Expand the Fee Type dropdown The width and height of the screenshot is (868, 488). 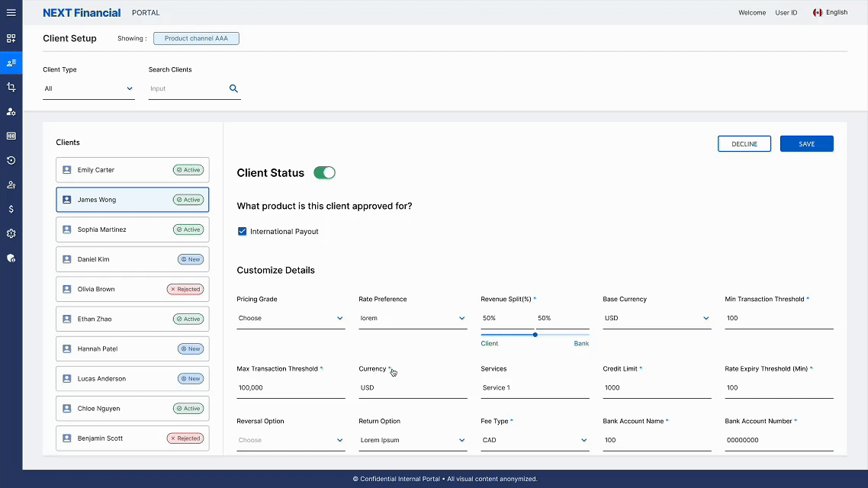(535, 440)
